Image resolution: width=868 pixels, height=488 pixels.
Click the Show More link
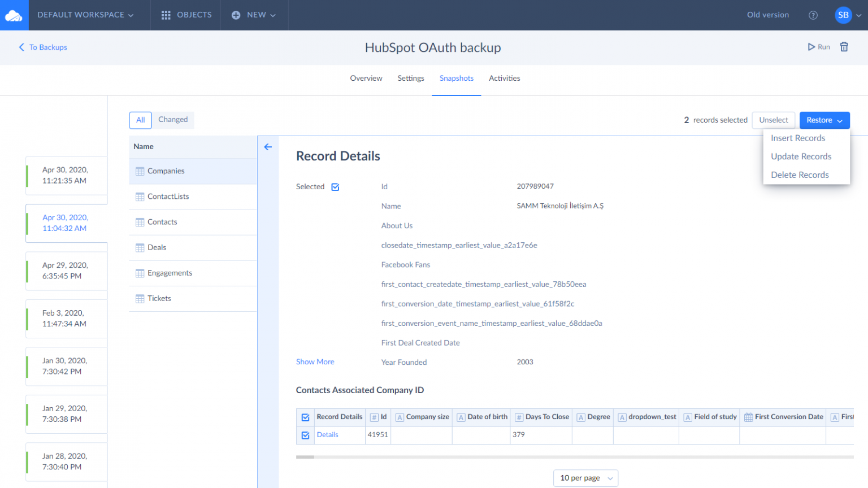[315, 362]
